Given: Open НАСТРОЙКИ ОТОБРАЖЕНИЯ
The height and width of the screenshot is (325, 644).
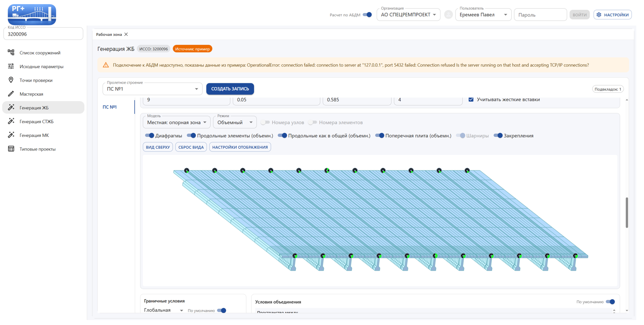Looking at the screenshot, I should pyautogui.click(x=240, y=147).
